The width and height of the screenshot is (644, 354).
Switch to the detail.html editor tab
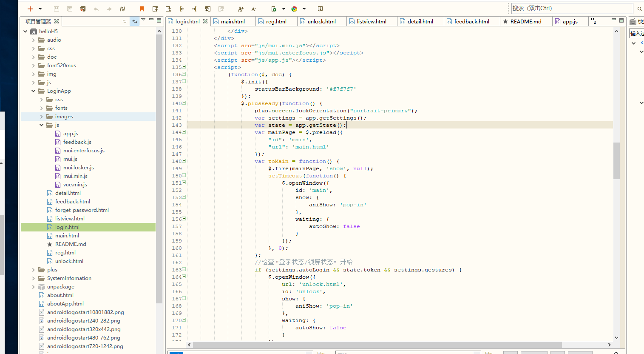tap(420, 21)
